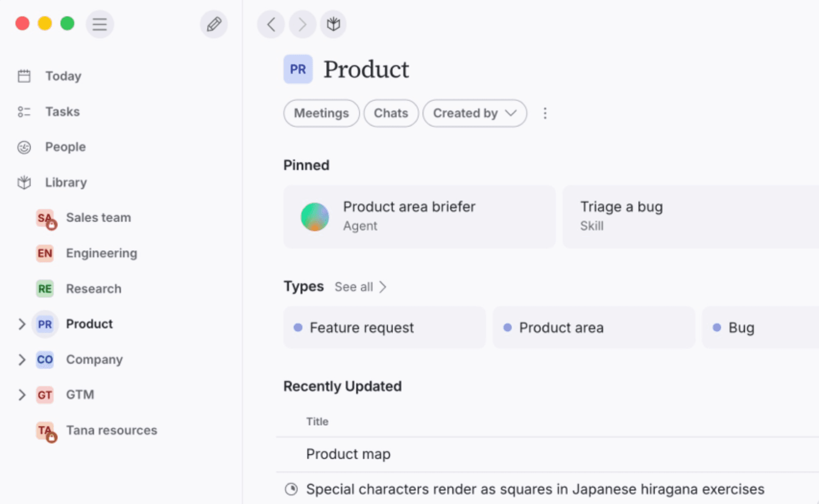Open the Bug type card
Screen dimensions: 819x504
[761, 327]
